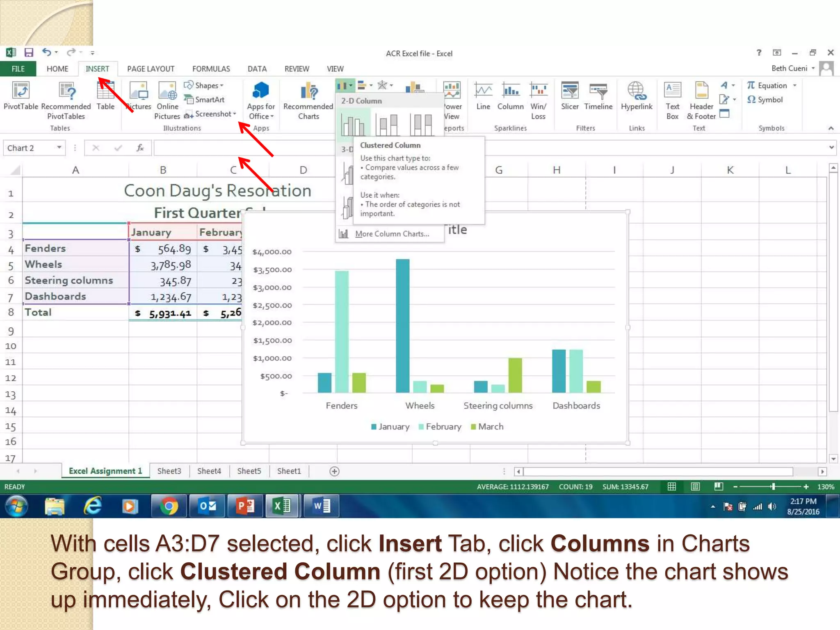The image size is (840, 630).
Task: Open Recommended Charts
Action: click(x=308, y=100)
